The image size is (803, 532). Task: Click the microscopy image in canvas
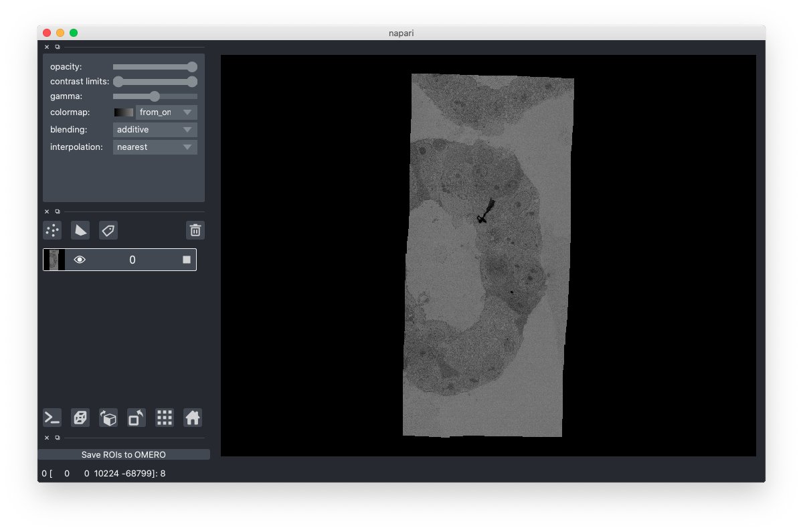pos(488,255)
